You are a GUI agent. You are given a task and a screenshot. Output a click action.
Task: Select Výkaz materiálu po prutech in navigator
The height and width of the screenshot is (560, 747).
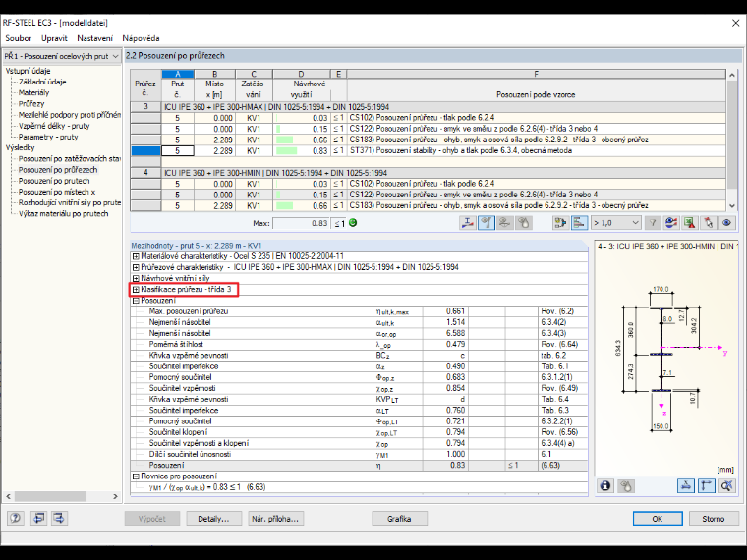click(x=63, y=214)
